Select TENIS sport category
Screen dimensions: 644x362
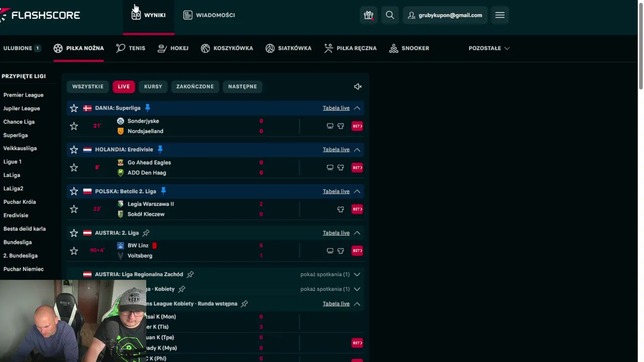coord(131,48)
